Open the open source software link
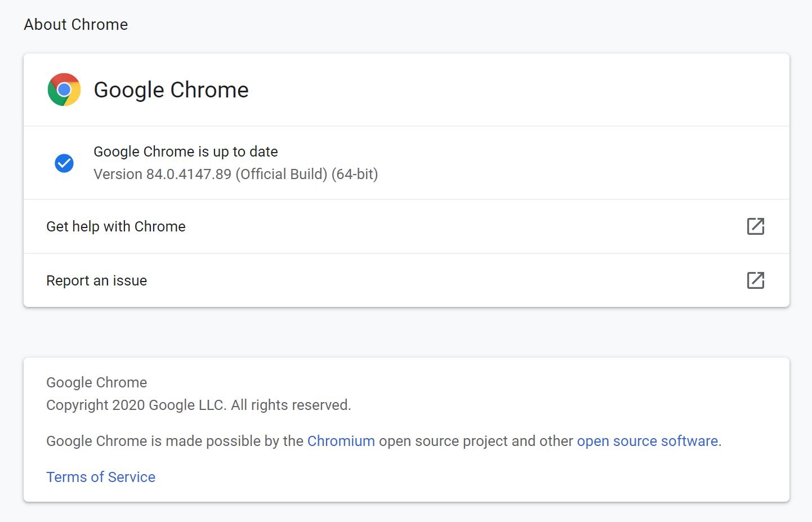This screenshot has width=812, height=522. [x=646, y=441]
